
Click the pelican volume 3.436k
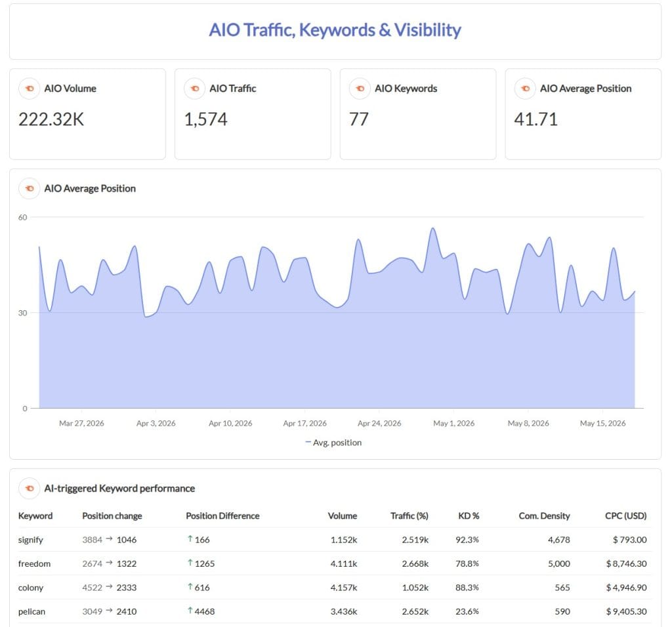pyautogui.click(x=344, y=611)
